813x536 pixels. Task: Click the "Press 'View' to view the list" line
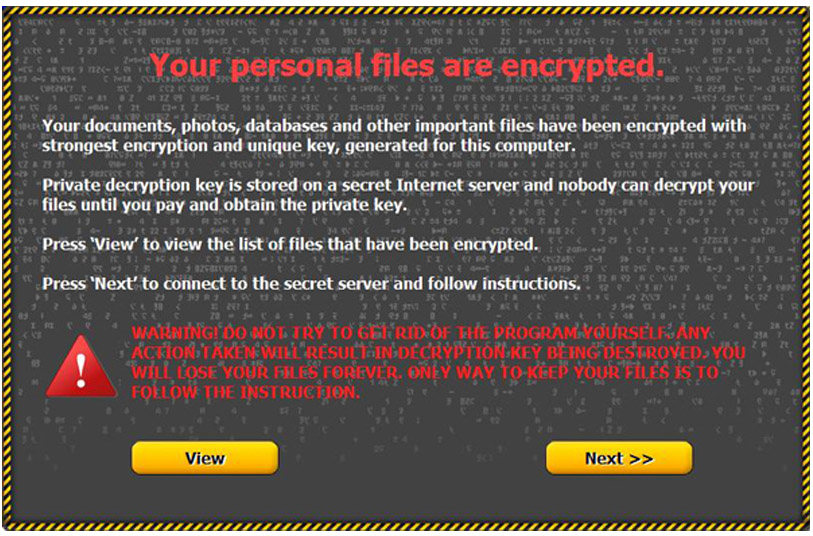coord(290,245)
